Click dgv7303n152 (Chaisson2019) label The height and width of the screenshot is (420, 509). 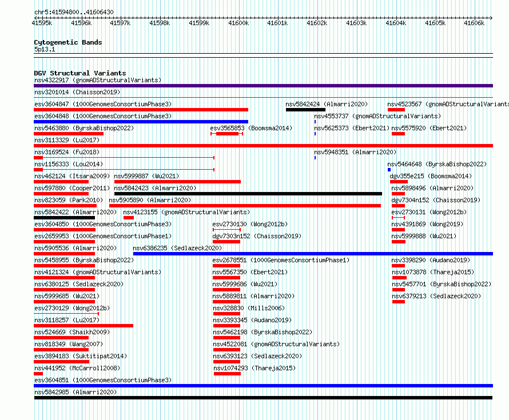tap(257, 236)
